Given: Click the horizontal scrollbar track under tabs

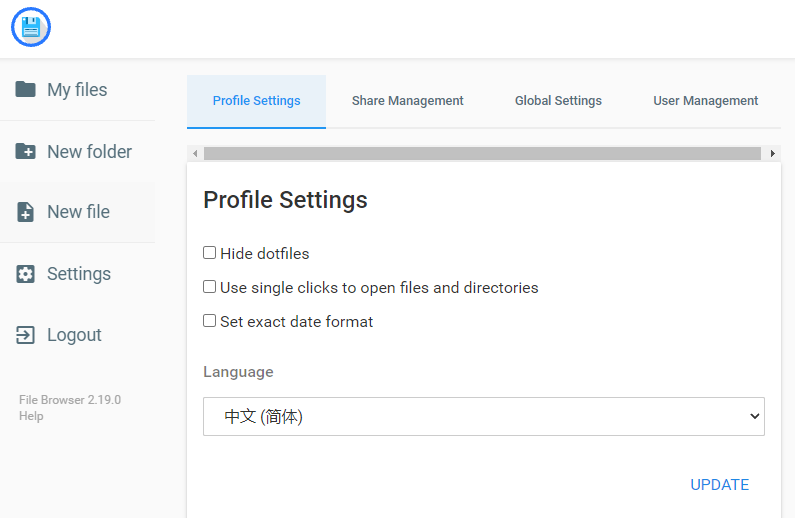Looking at the screenshot, I should [483, 154].
